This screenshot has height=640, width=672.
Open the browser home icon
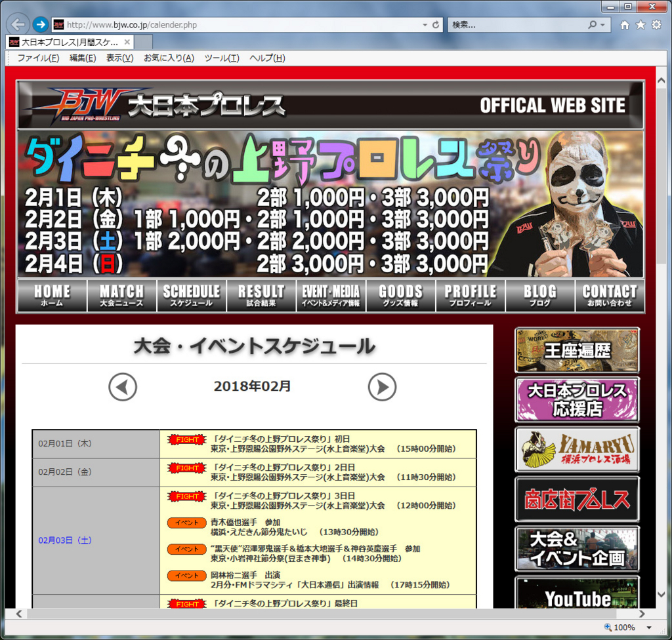click(x=625, y=25)
